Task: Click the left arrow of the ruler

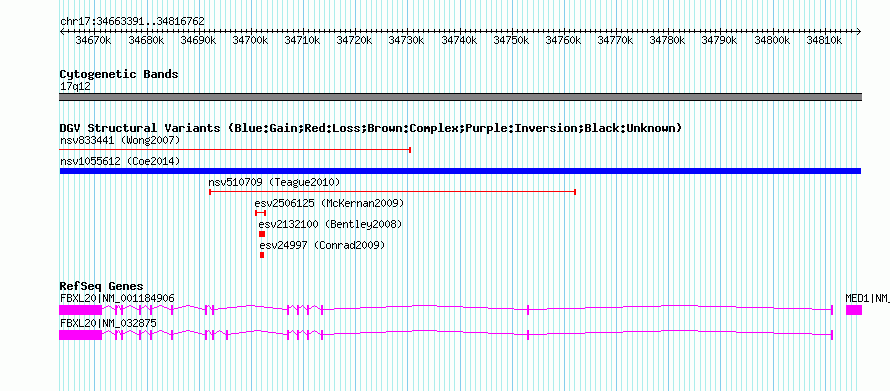Action: [62, 31]
